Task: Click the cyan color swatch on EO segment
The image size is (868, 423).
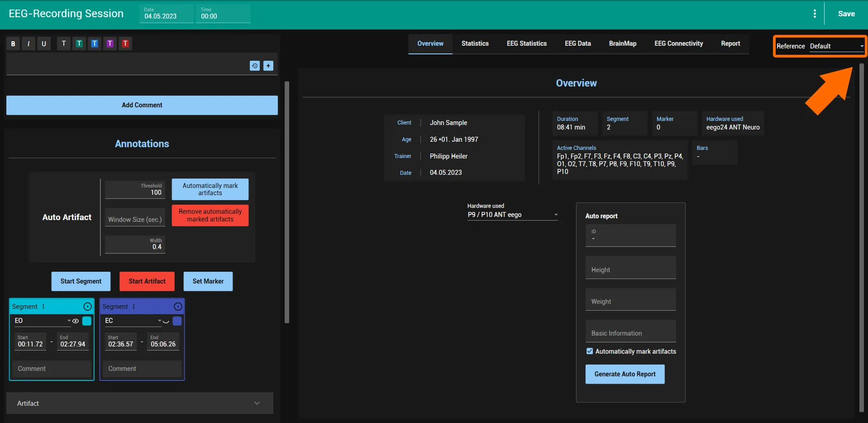Action: 87,321
